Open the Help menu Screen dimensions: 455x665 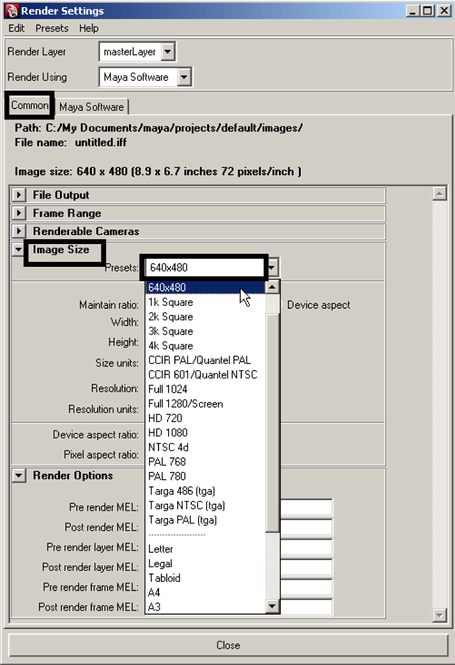coord(89,28)
